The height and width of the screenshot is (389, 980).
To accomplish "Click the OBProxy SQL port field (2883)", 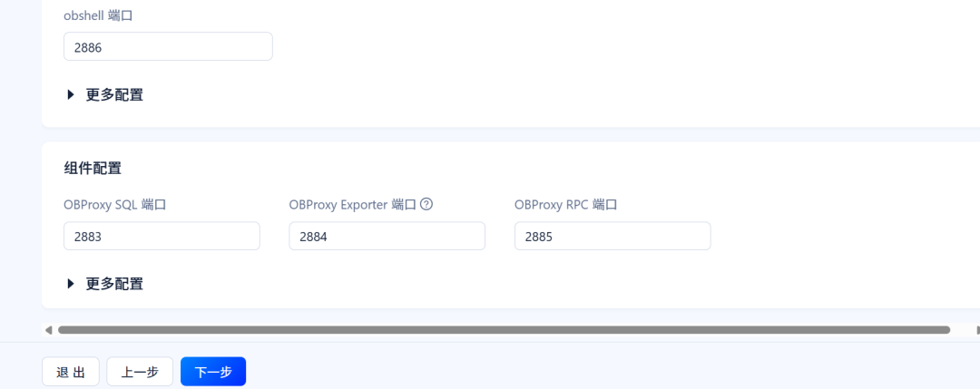I will point(162,236).
